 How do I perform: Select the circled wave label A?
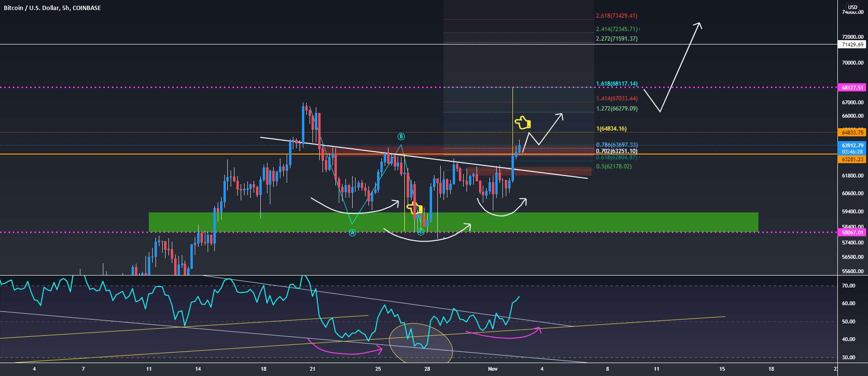tap(352, 233)
